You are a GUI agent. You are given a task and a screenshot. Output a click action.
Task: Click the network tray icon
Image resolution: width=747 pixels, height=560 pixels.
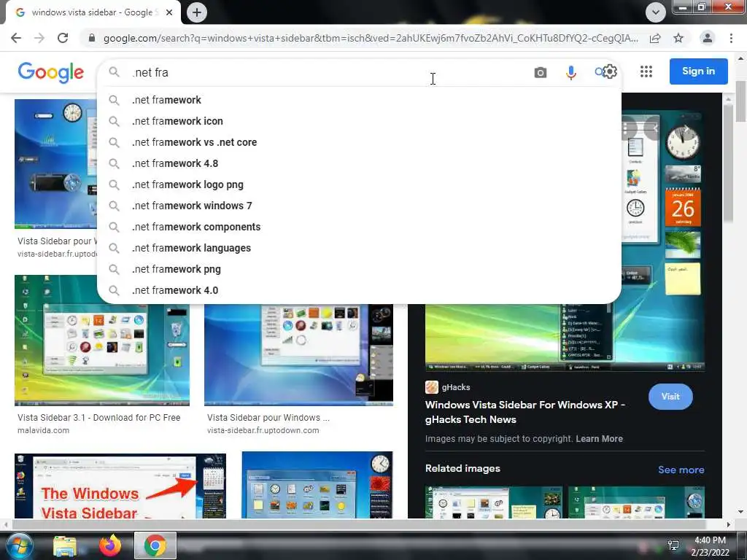point(673,545)
